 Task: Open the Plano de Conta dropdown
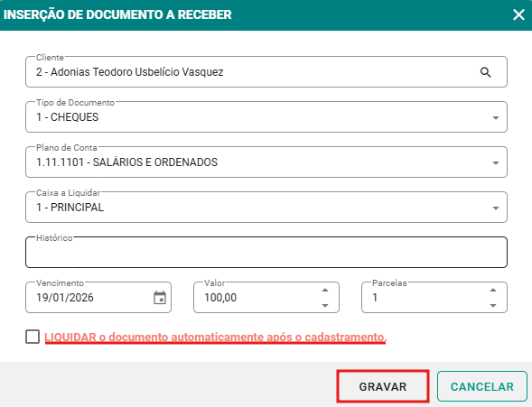496,162
